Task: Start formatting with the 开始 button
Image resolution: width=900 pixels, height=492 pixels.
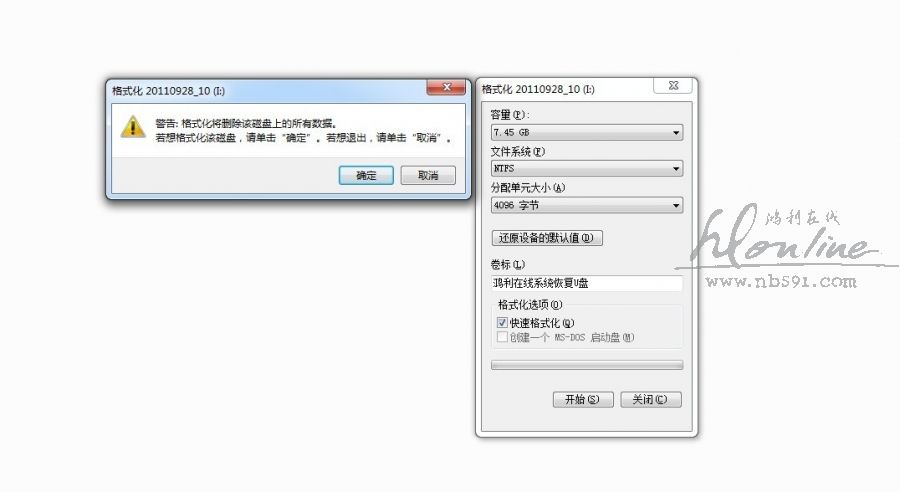Action: [x=583, y=400]
